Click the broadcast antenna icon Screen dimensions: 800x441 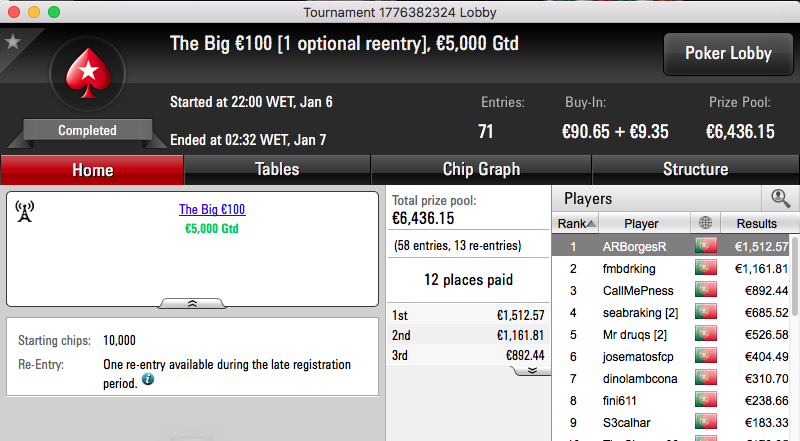[24, 211]
